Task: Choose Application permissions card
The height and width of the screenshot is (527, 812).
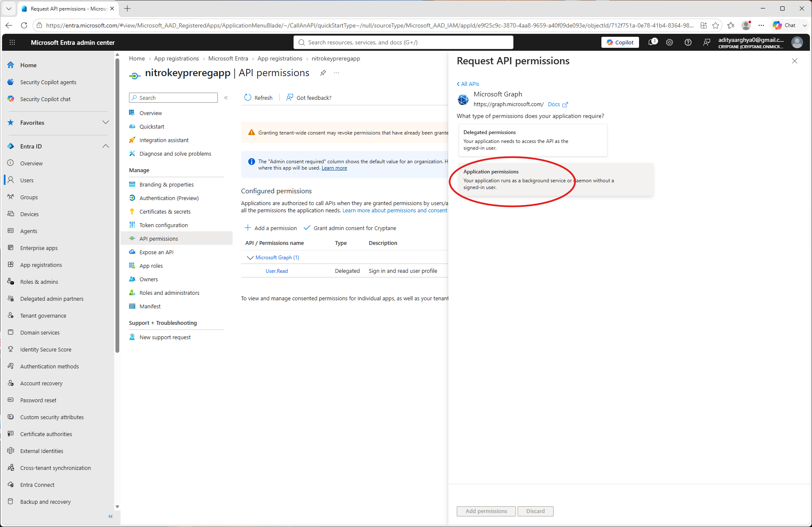Action: tap(556, 179)
